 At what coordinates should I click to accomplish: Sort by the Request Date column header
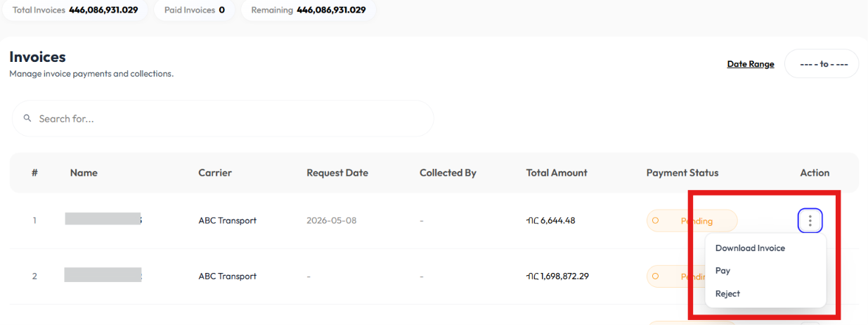(x=337, y=173)
